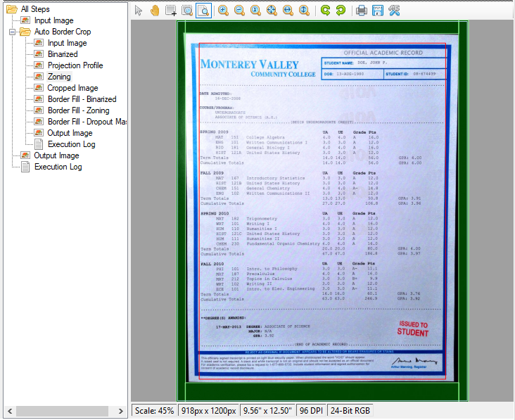
Task: View Output Image inside Auto Border Crop
Action: pos(70,133)
